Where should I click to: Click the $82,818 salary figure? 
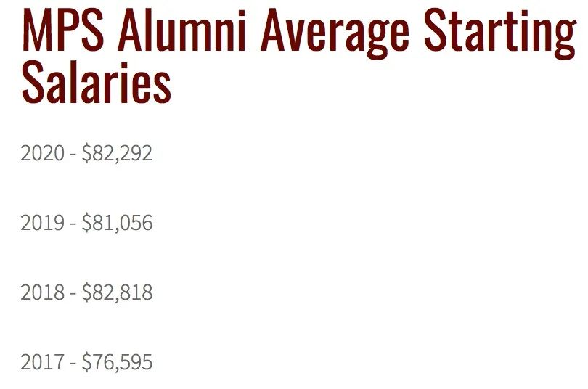[x=117, y=292]
